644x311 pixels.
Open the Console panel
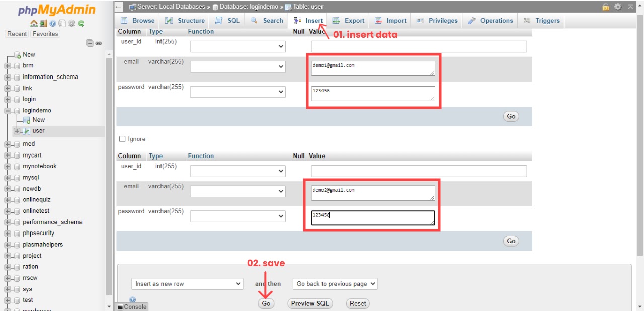pos(132,307)
